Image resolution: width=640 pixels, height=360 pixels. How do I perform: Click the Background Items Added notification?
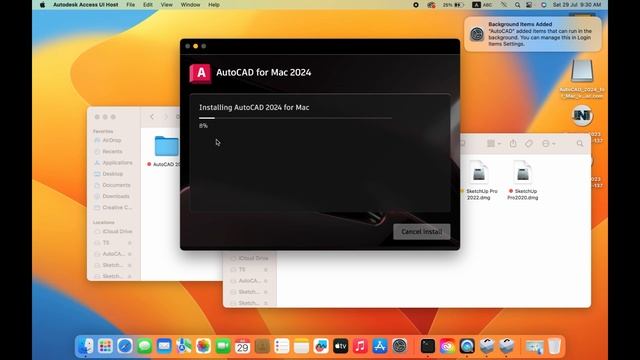(x=533, y=34)
